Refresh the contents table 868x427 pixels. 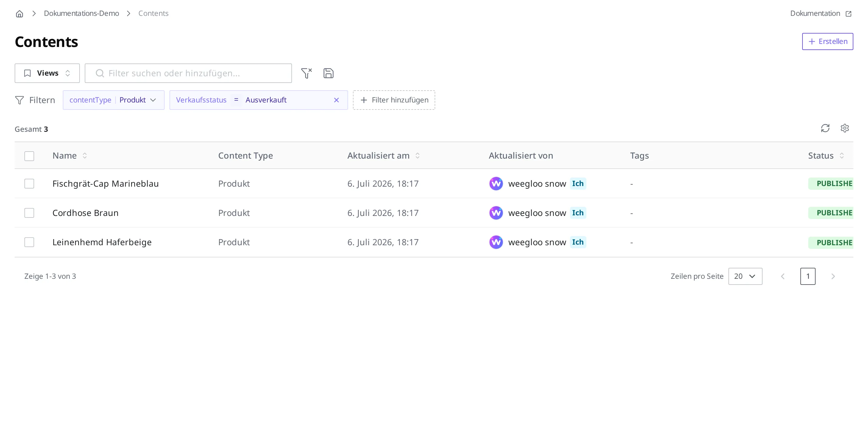(825, 128)
